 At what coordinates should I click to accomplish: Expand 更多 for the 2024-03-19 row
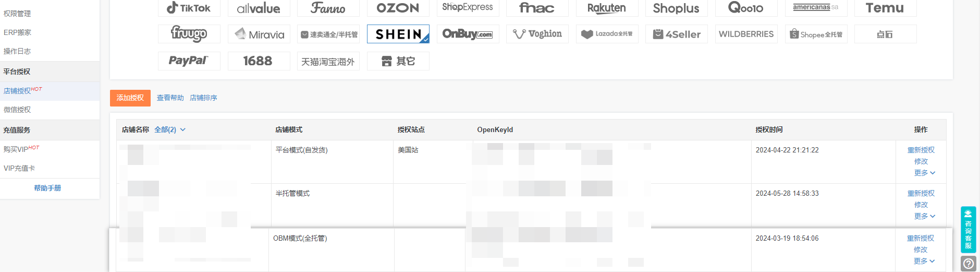[x=924, y=261]
